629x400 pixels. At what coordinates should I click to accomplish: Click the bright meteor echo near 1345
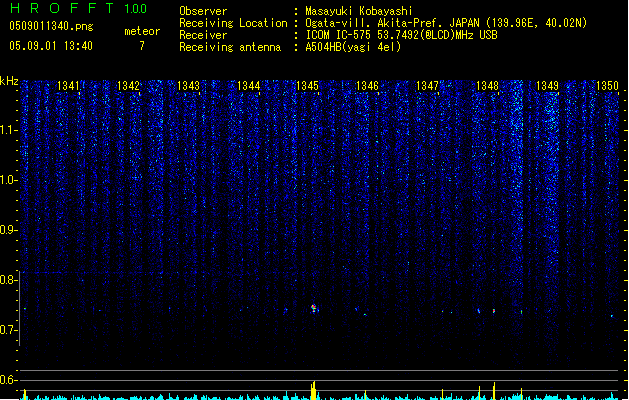[314, 308]
